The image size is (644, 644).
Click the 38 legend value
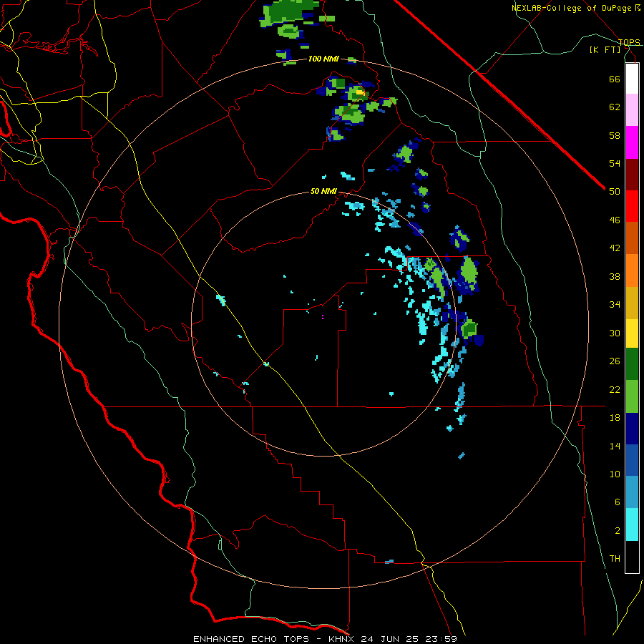(x=615, y=276)
